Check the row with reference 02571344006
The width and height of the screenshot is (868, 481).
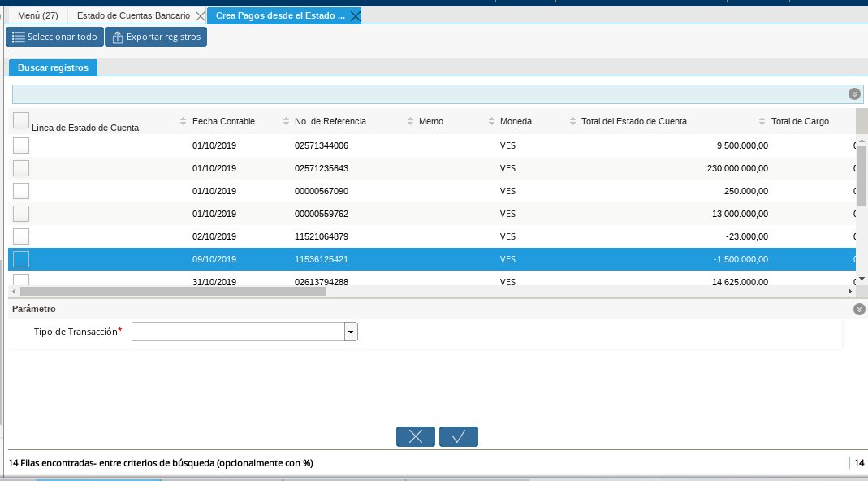tap(21, 145)
